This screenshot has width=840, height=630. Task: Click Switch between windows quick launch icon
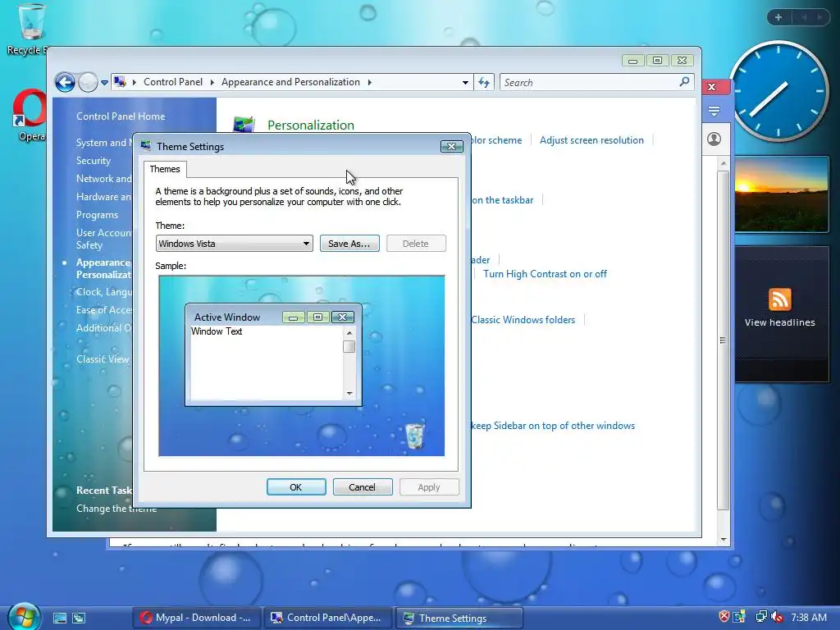[79, 618]
